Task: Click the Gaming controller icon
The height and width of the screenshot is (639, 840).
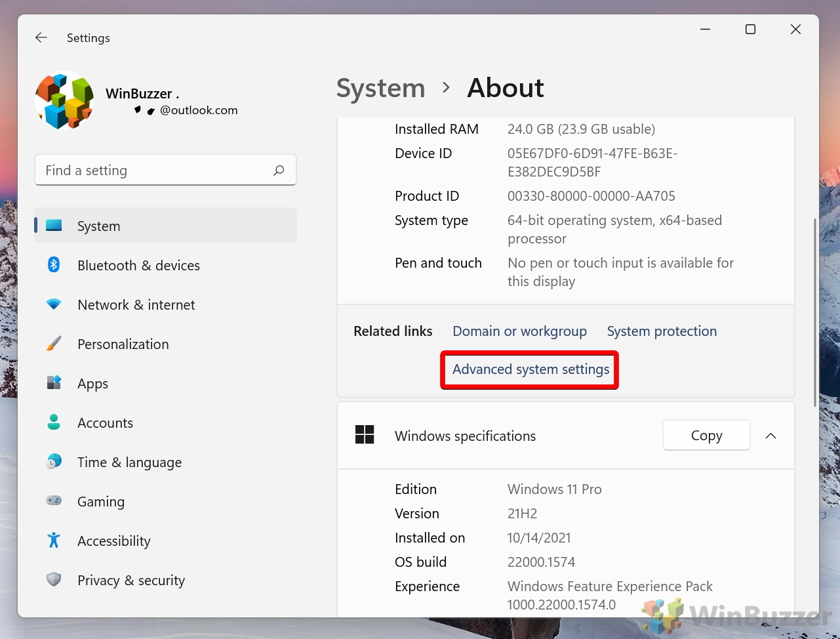Action: click(x=54, y=501)
